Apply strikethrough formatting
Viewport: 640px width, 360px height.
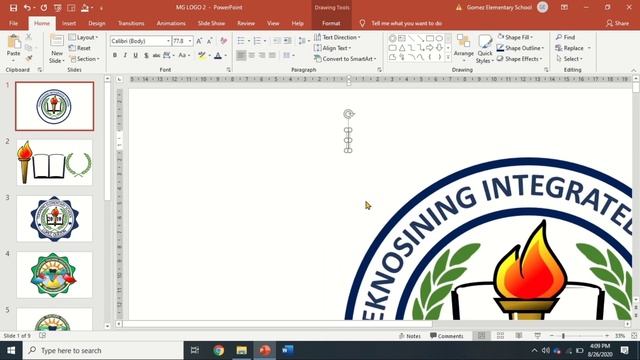tap(156, 55)
